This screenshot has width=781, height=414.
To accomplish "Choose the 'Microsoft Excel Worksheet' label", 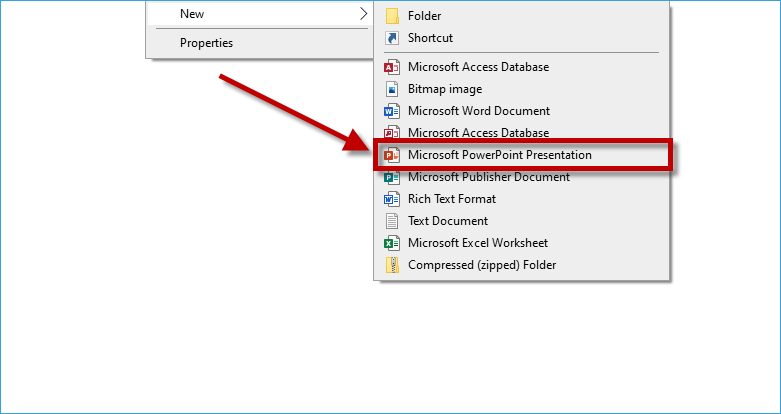I will point(478,243).
